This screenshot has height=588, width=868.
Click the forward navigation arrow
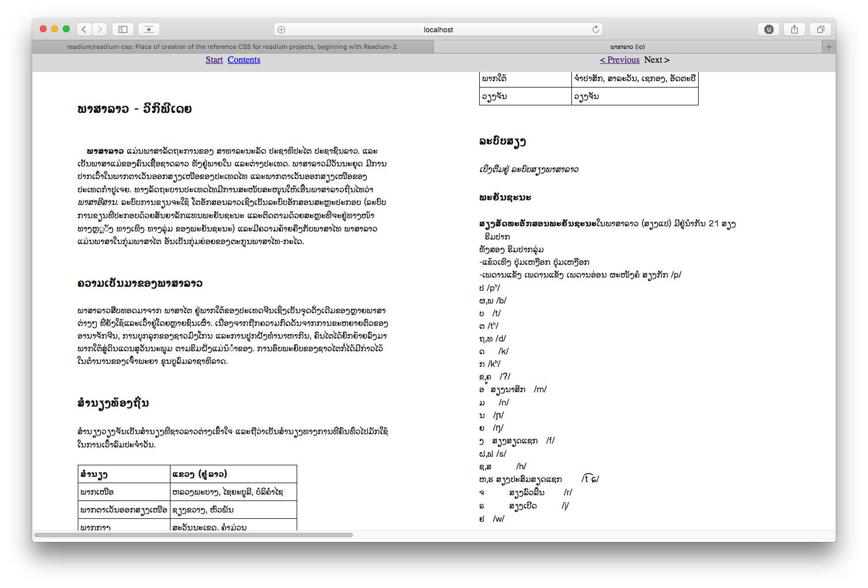click(x=100, y=29)
